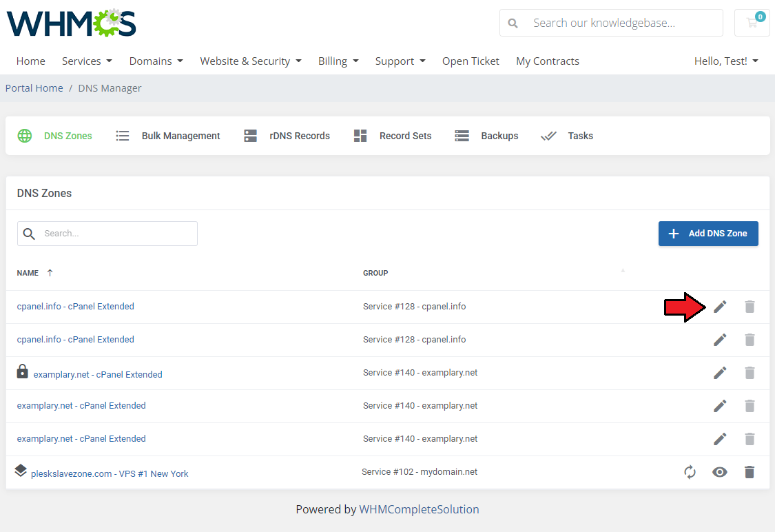This screenshot has height=532, width=775.
Task: Click the rDNS Records server icon
Action: [x=251, y=136]
